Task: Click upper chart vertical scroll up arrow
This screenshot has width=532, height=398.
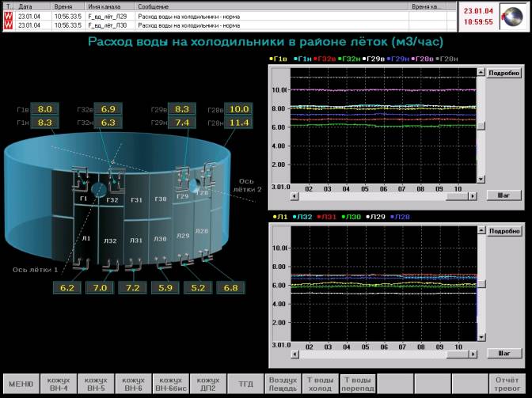Action: tap(481, 73)
